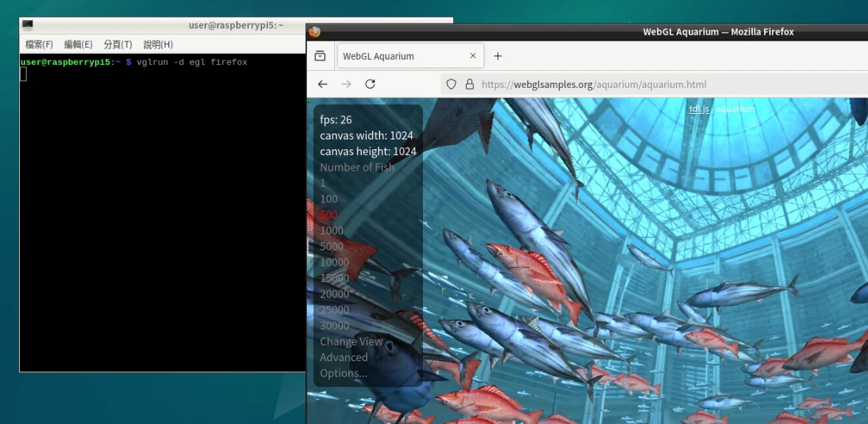The height and width of the screenshot is (424, 868).
Task: Open the 編輯(E) terminal menu
Action: click(78, 44)
